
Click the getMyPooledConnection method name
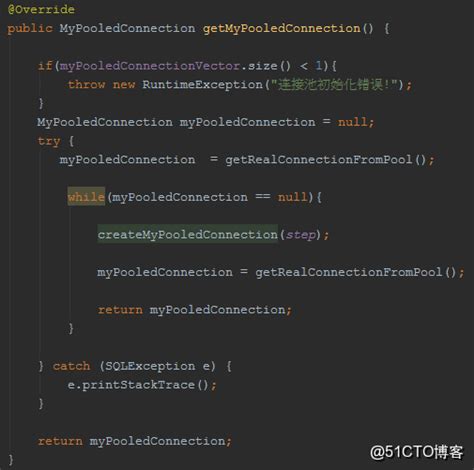pos(282,28)
